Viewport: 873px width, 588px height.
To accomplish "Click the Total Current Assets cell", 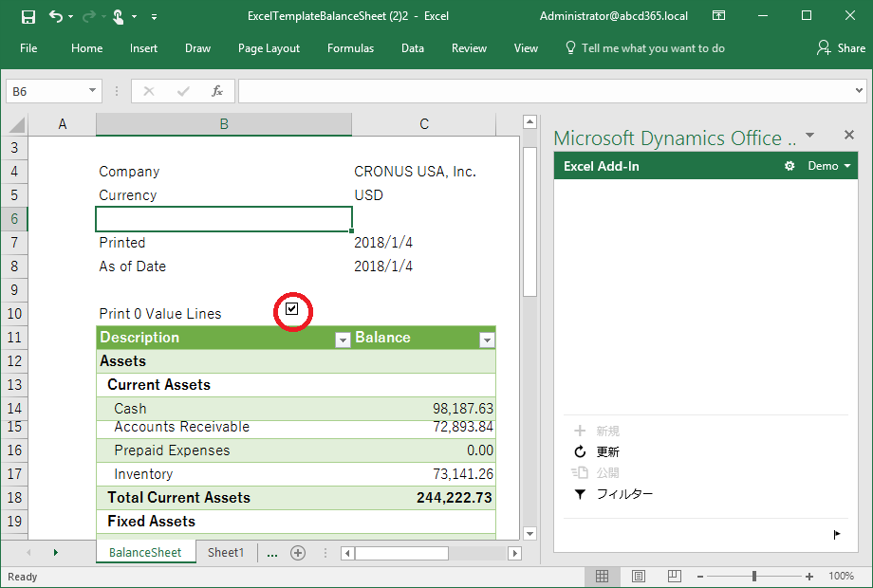I will 224,498.
